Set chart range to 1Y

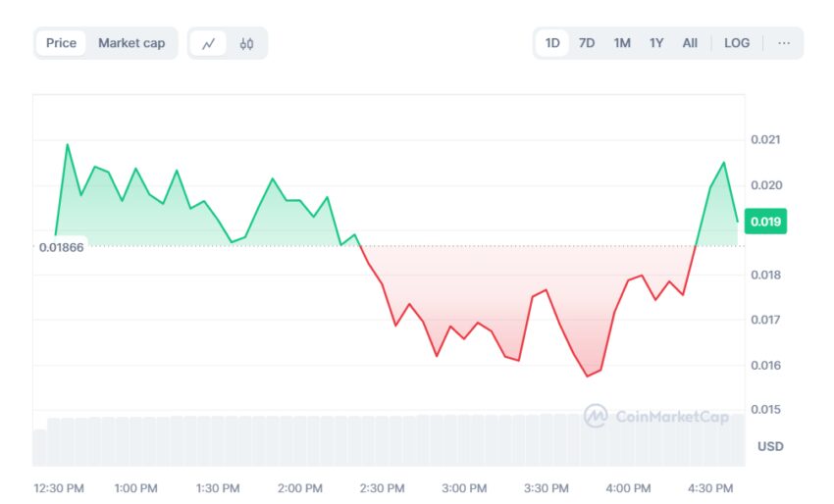coord(656,43)
